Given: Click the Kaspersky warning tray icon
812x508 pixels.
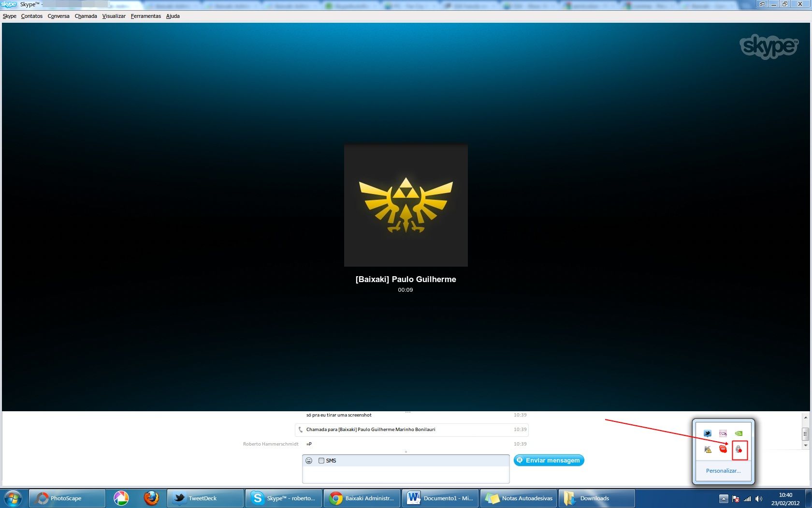Looking at the screenshot, I should point(708,449).
